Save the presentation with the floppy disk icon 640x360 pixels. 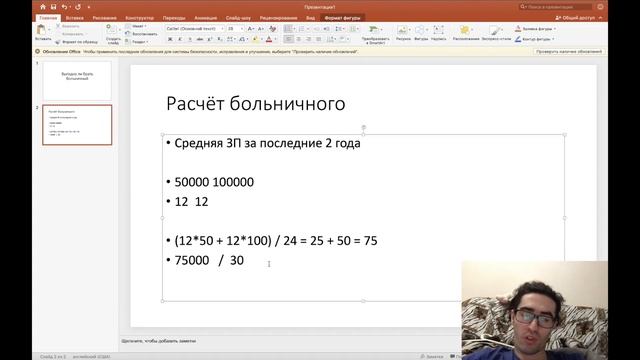[53, 7]
